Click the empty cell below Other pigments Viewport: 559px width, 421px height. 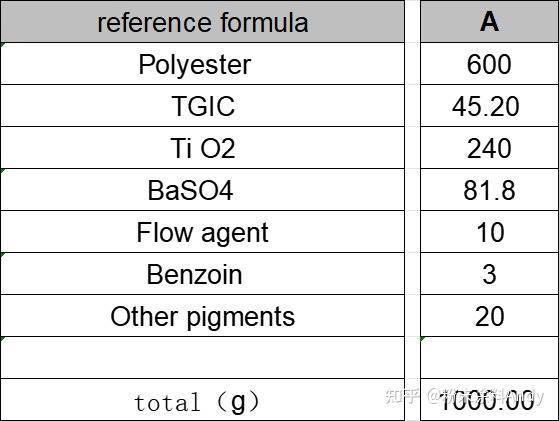(x=202, y=358)
